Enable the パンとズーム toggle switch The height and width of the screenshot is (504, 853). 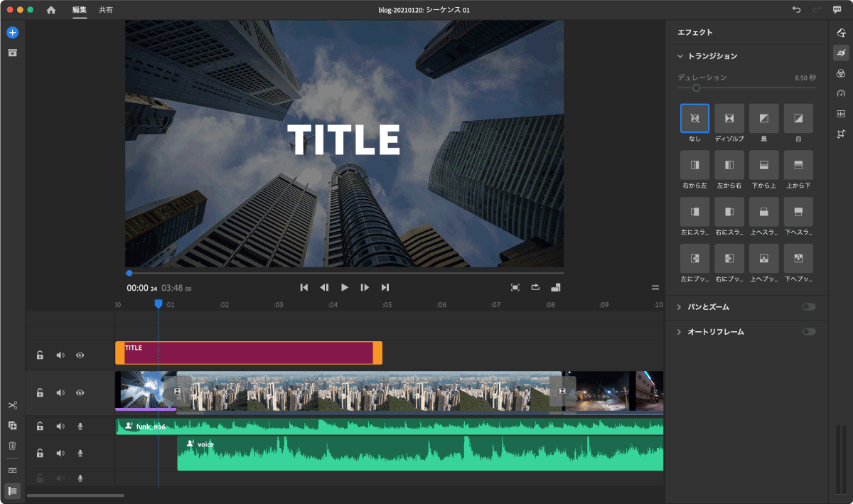[809, 307]
